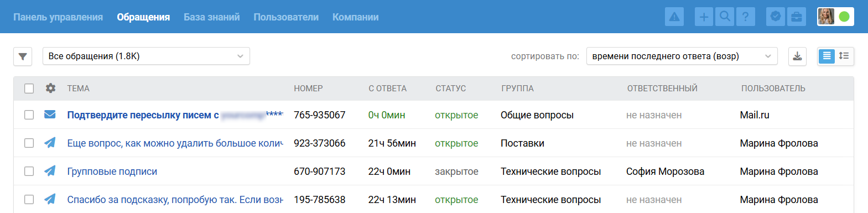868x213 pixels.
Task: Check the box for ticket 923-373066
Action: pyautogui.click(x=29, y=143)
